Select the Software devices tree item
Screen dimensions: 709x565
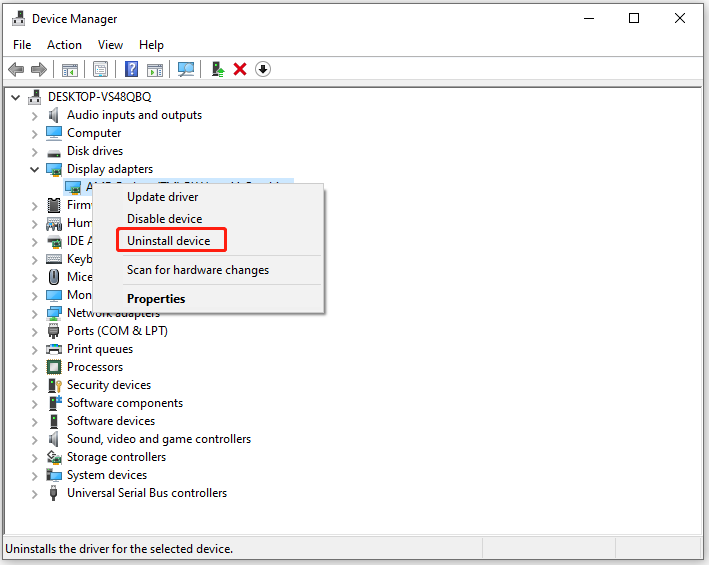(x=111, y=421)
